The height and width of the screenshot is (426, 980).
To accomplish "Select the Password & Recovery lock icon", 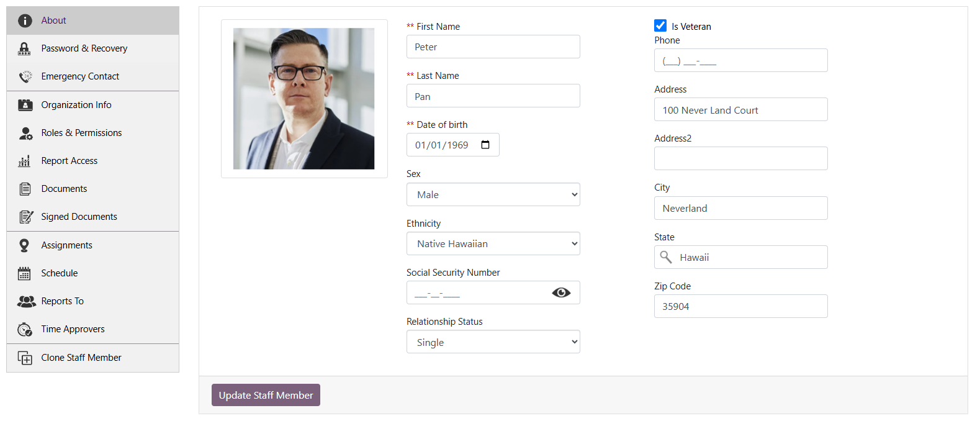I will coord(24,48).
